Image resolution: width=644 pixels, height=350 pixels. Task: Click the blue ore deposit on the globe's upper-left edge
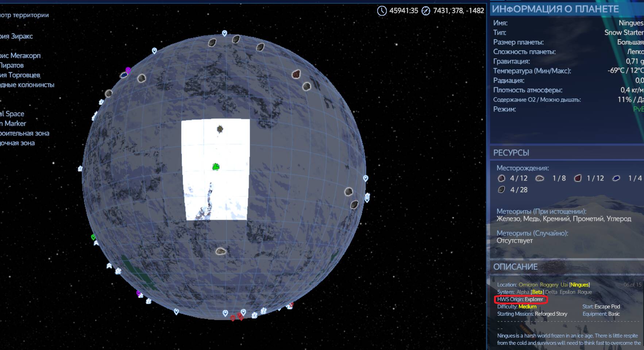[124, 75]
